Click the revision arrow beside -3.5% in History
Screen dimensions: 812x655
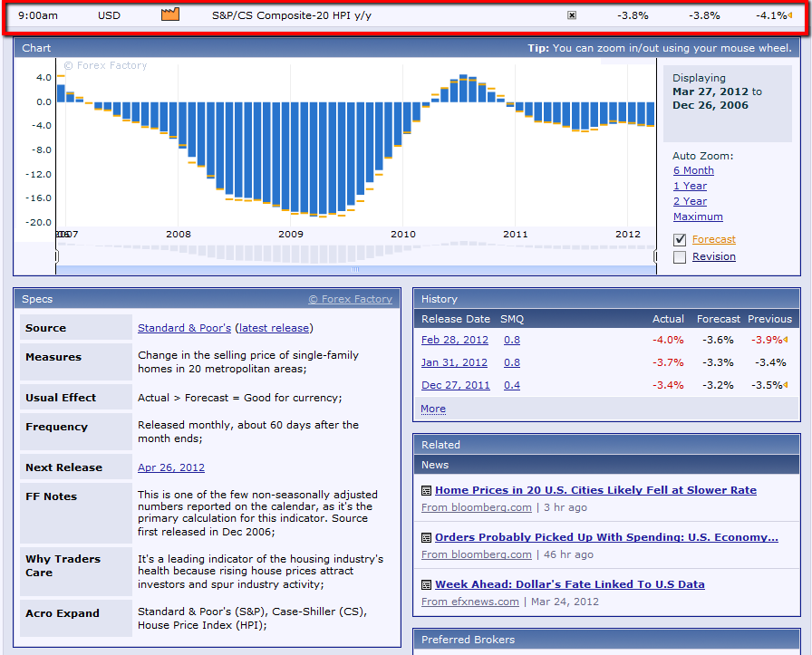click(x=786, y=385)
